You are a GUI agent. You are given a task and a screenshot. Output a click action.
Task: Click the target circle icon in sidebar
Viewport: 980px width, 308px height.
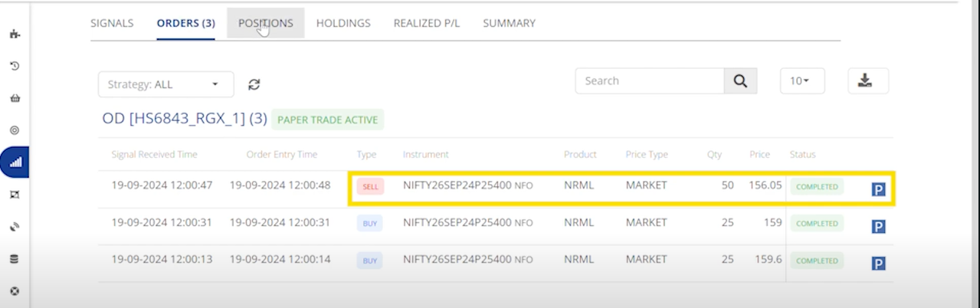tap(15, 130)
